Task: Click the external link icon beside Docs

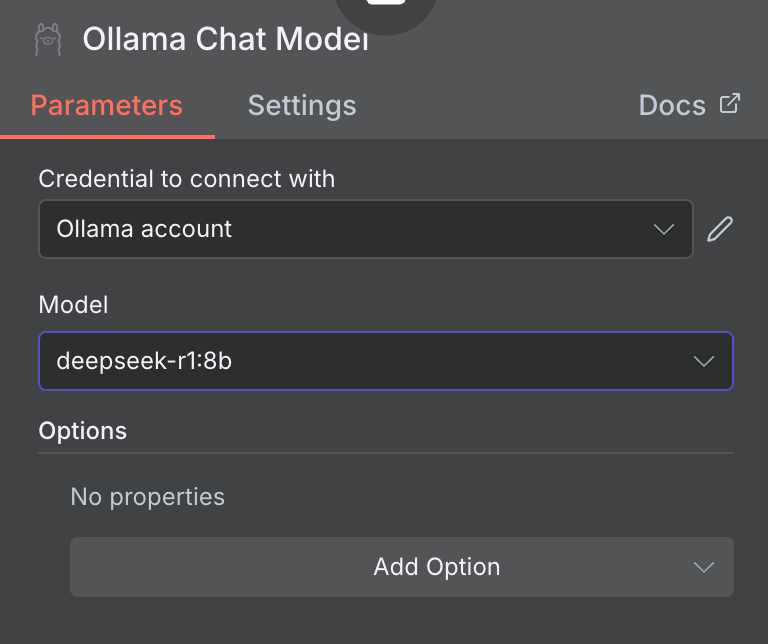Action: pyautogui.click(x=730, y=103)
